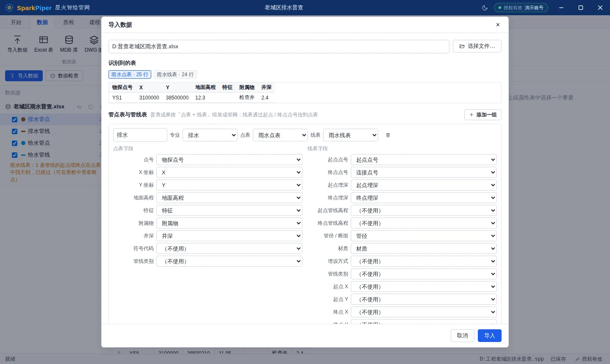Toggle the 排水管线 layer checkbox
This screenshot has width=610, height=364.
[x=15, y=131]
